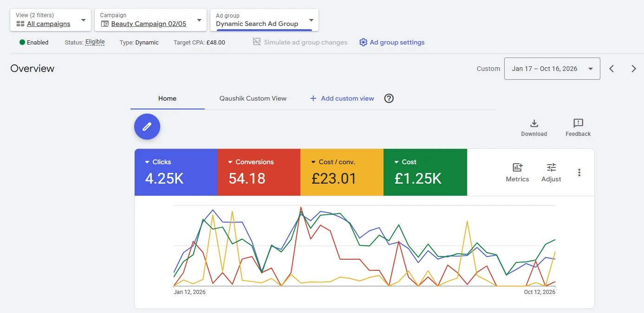644x313 pixels.
Task: Click the Custom date label
Action: click(x=488, y=69)
